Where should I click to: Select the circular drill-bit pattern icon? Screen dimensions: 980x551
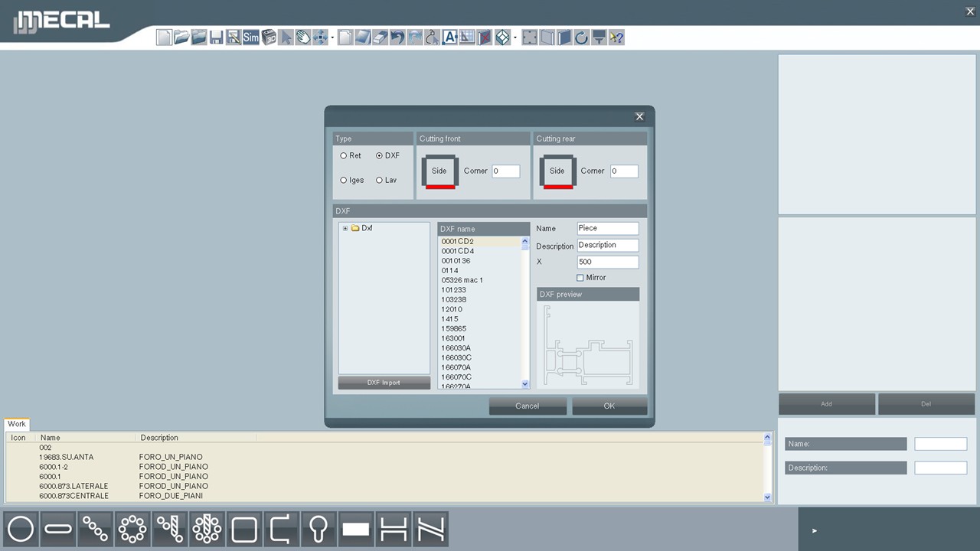tap(207, 529)
